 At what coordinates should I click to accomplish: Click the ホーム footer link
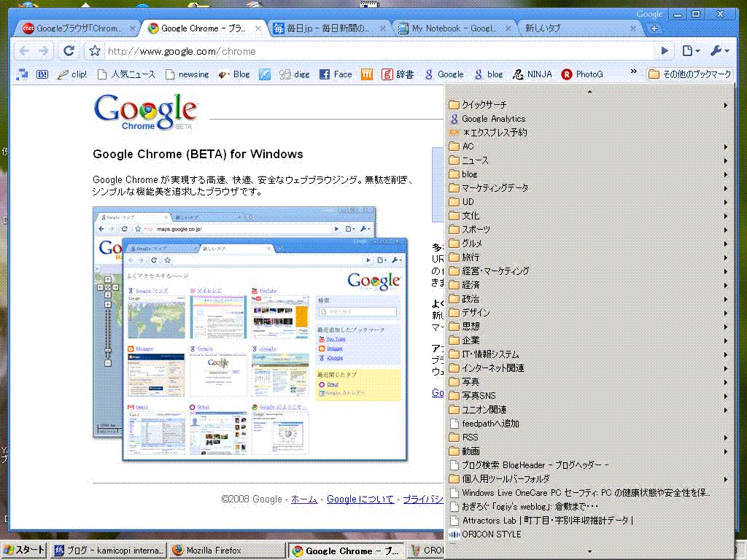304,499
